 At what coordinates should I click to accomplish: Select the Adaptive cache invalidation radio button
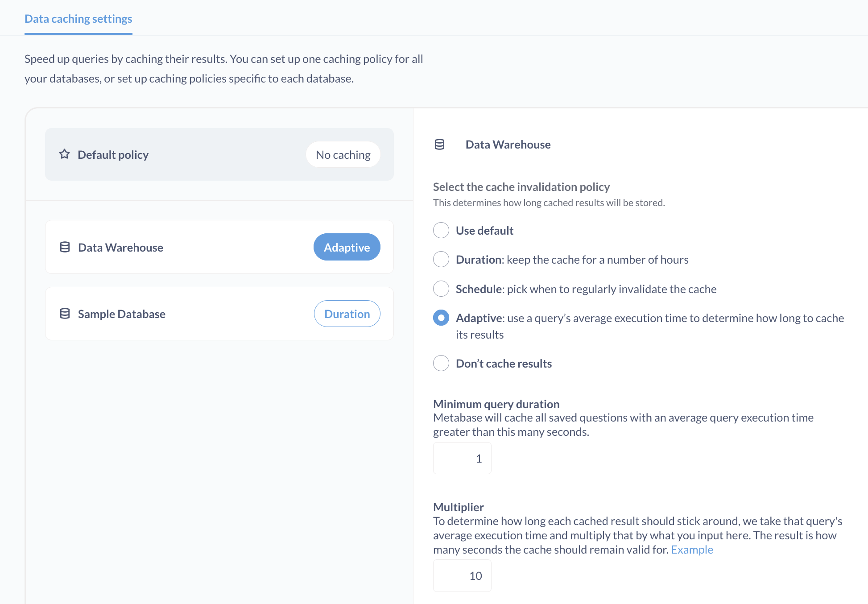pos(441,318)
